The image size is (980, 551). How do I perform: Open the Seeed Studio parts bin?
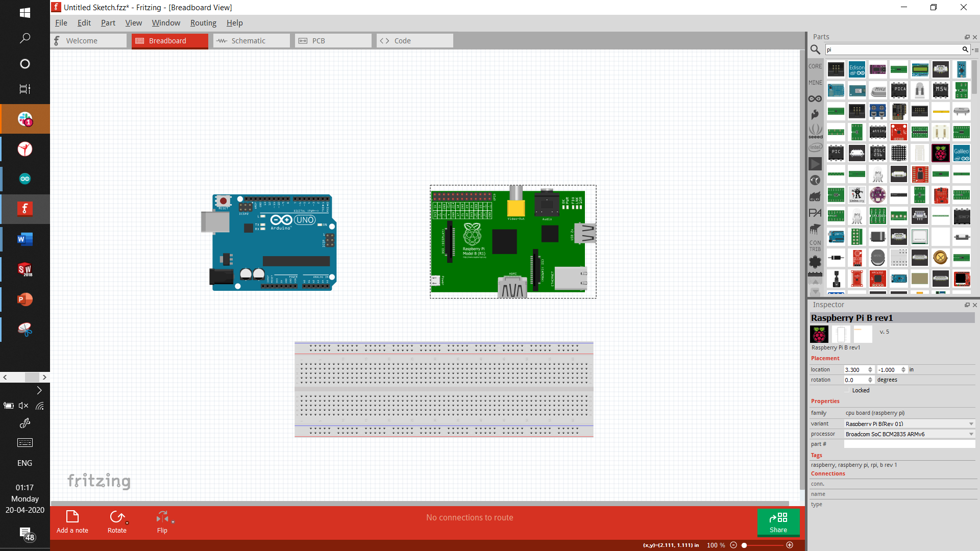point(815,131)
